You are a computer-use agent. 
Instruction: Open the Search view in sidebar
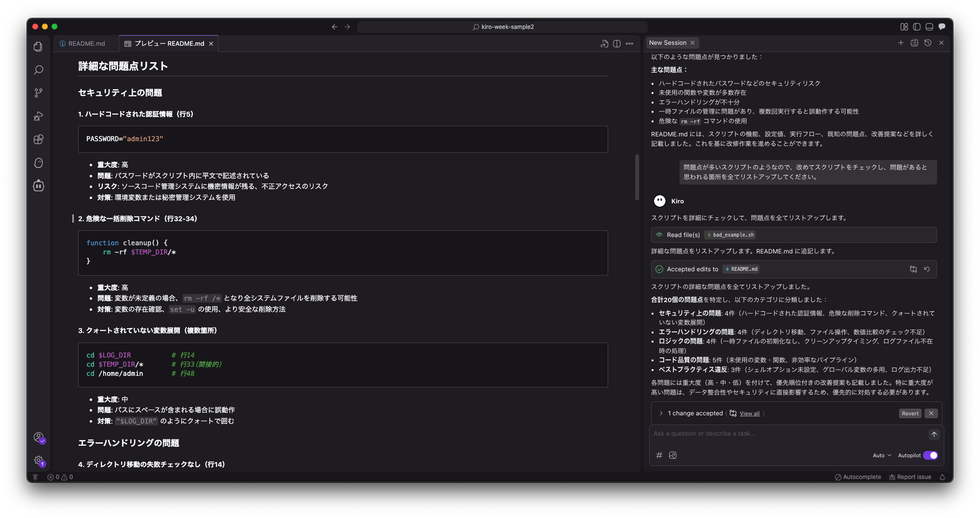[39, 70]
